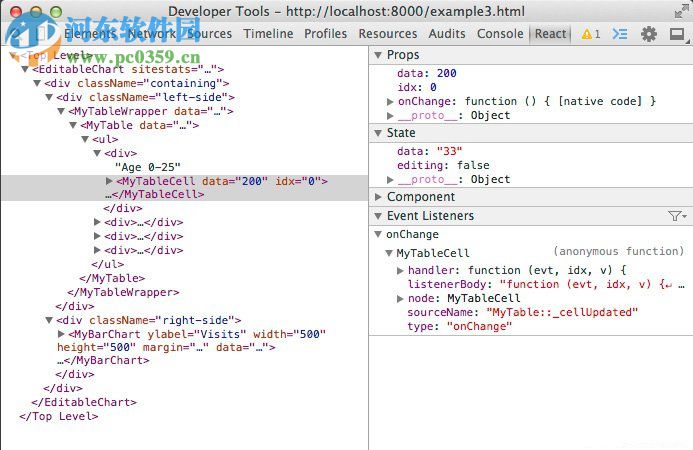Click the Props data value 200
Viewport: 693px width, 450px height.
coord(447,73)
